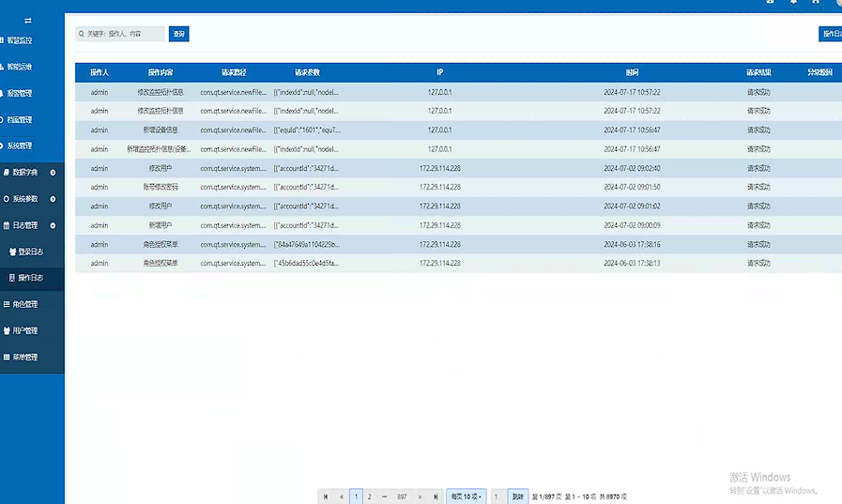The width and height of the screenshot is (842, 504).
Task: Collapse the sidebar with the swap-arrows icon
Action: click(28, 21)
